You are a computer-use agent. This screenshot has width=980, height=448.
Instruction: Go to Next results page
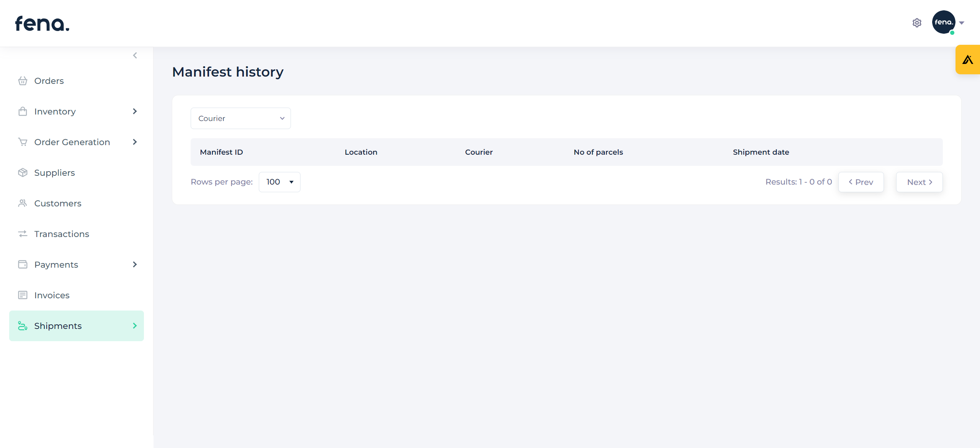tap(919, 182)
